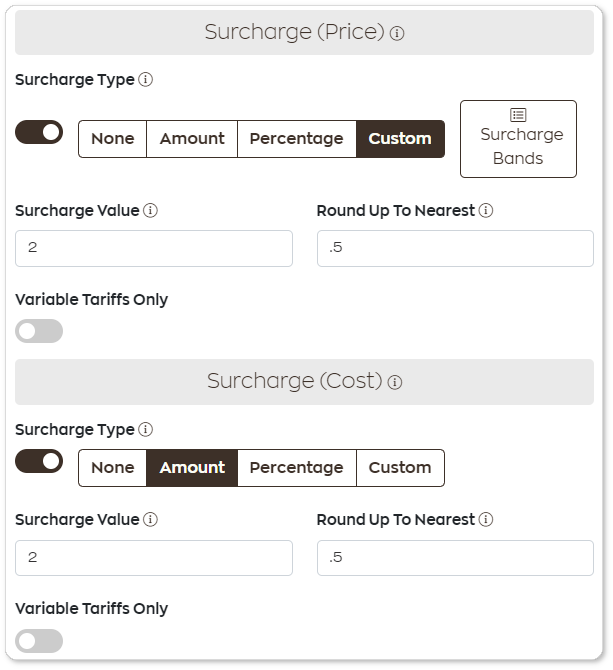The width and height of the screenshot is (613, 670).
Task: Select None for Cost surcharge type
Action: click(x=113, y=467)
